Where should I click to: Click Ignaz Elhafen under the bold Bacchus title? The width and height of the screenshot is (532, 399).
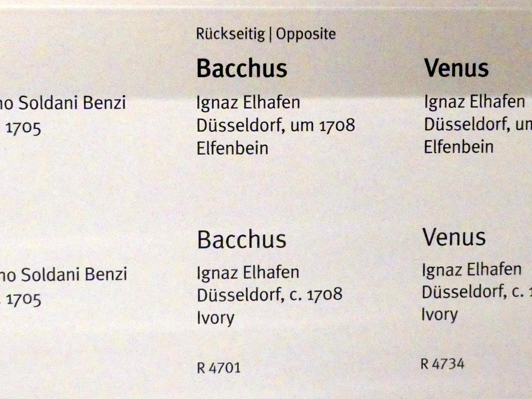click(248, 103)
